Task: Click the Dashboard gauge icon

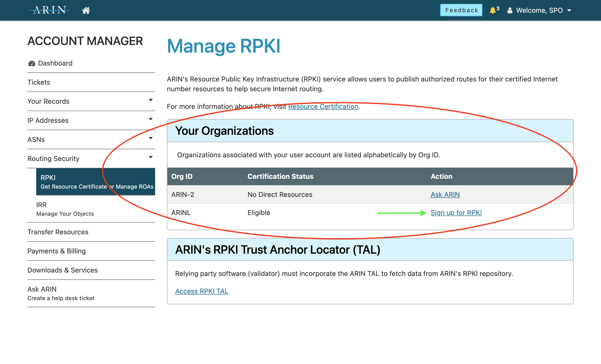Action: pos(32,63)
